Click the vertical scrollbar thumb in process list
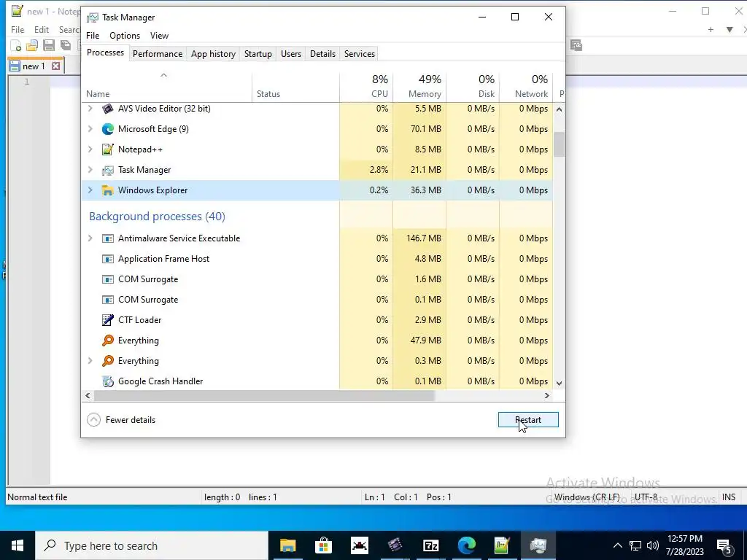Screen dimensions: 747x560 559,144
